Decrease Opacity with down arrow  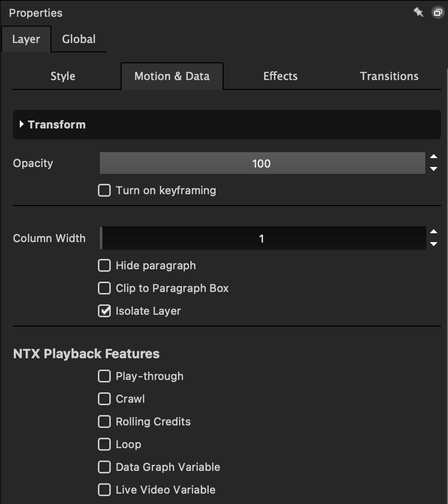(x=434, y=169)
